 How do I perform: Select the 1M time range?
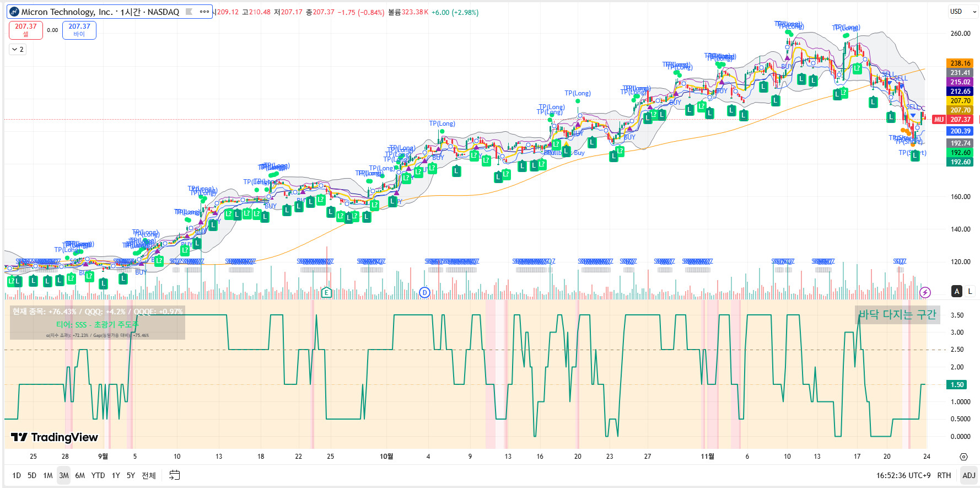pos(48,475)
